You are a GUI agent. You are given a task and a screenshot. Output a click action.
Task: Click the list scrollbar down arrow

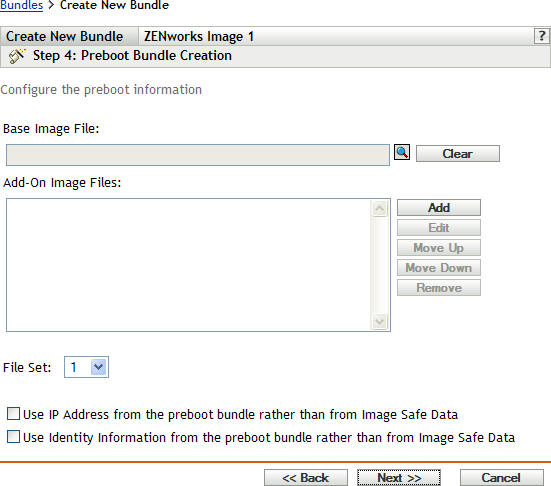coord(380,321)
